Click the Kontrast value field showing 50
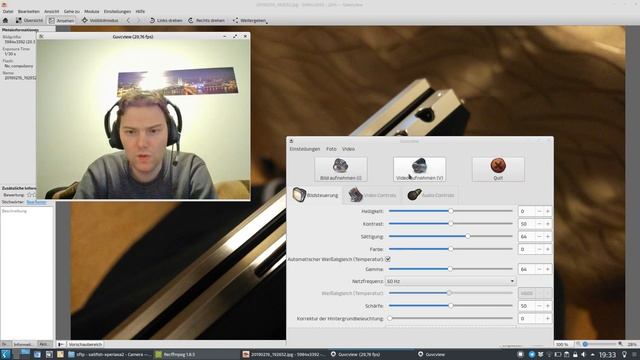 (x=527, y=224)
